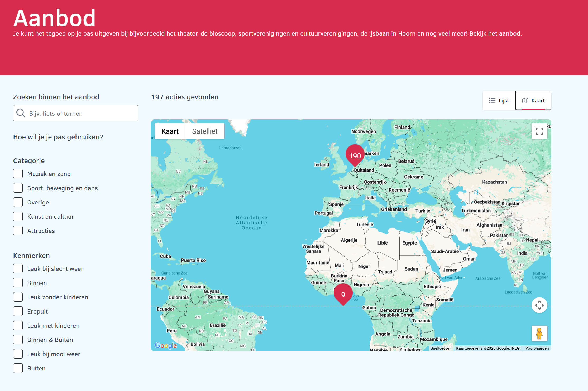Check the Muziek en zang category

(18, 174)
